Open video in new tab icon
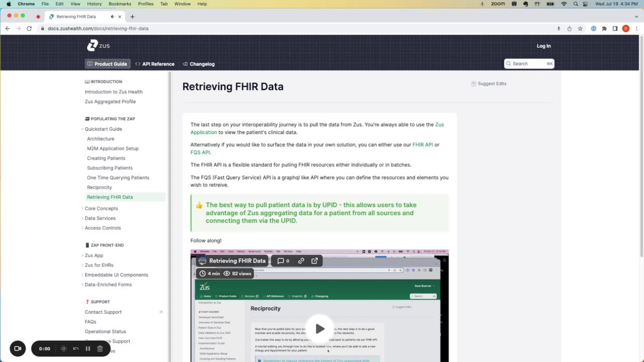The width and height of the screenshot is (644, 362). 314,261
